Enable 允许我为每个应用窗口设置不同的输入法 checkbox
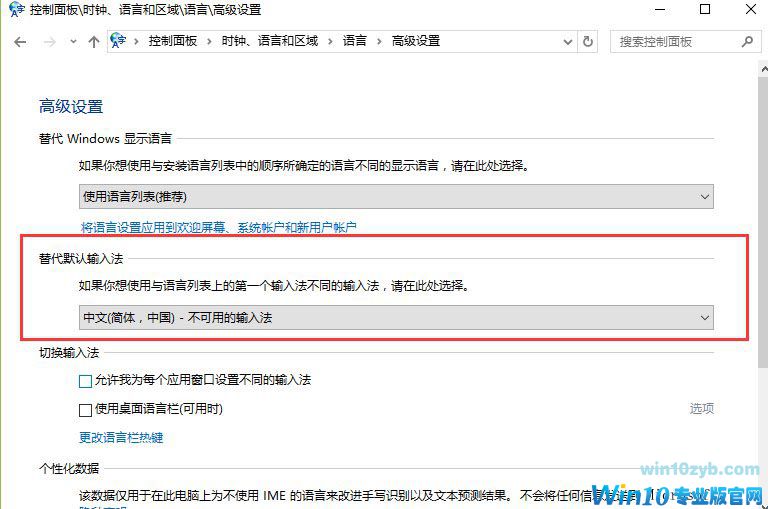Viewport: 768px width, 509px height. tap(85, 381)
